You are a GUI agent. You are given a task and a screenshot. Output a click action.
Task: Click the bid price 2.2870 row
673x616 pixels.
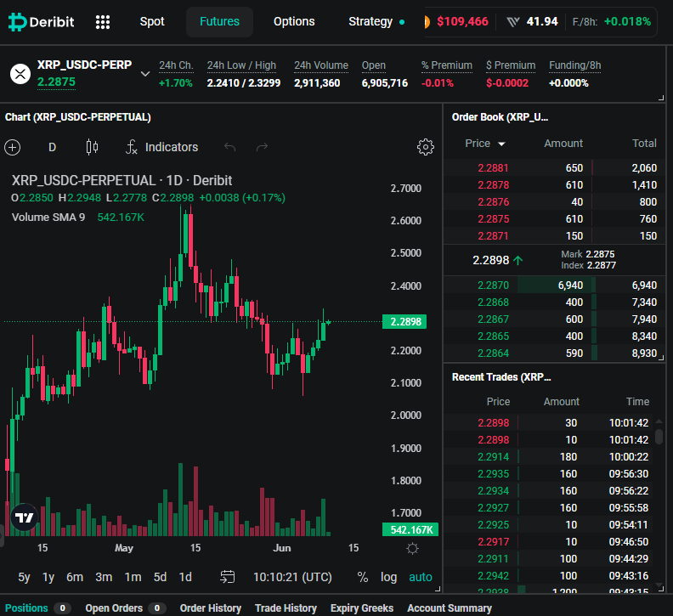coord(554,285)
